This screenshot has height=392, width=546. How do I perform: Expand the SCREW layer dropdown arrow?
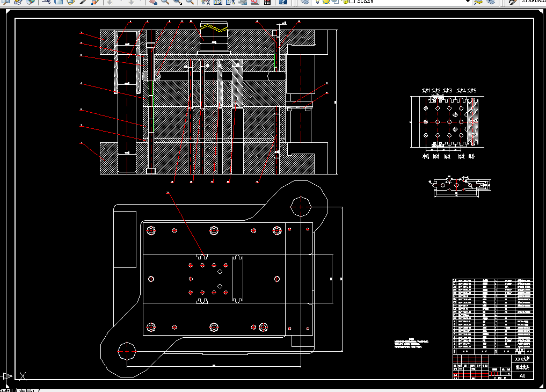tap(468, 2)
